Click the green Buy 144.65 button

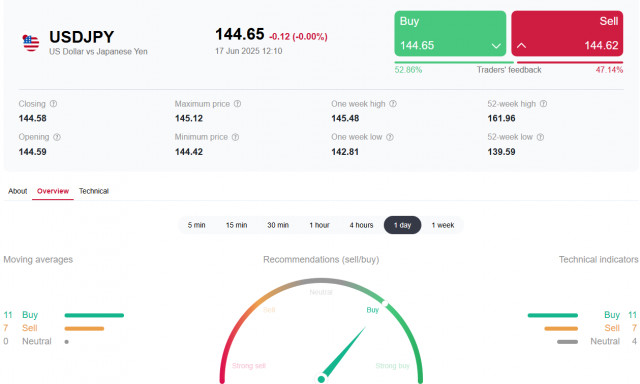(x=450, y=33)
